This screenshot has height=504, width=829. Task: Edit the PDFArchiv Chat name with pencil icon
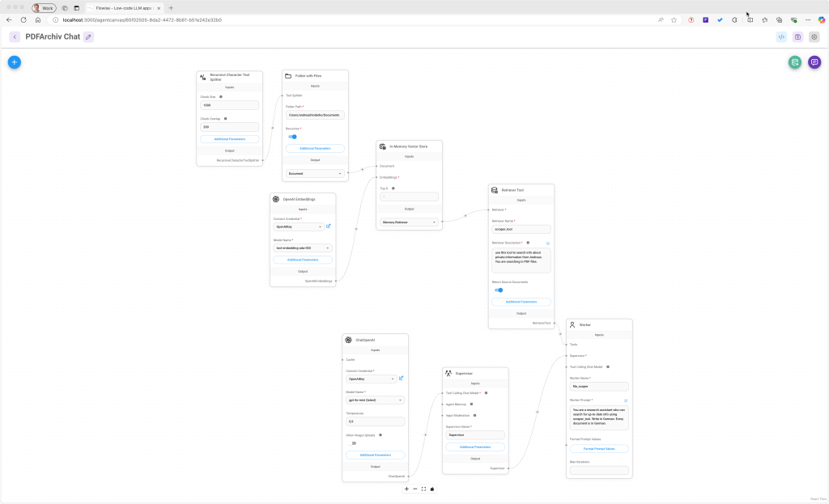tap(88, 36)
